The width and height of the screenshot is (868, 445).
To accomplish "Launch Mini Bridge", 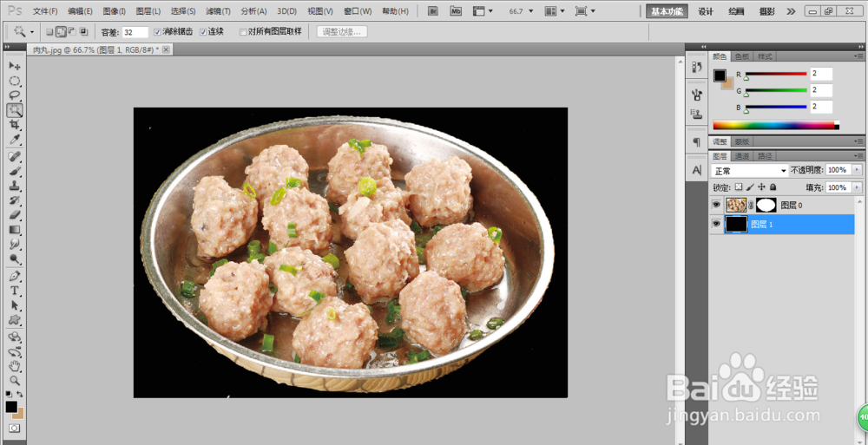I will click(x=456, y=11).
